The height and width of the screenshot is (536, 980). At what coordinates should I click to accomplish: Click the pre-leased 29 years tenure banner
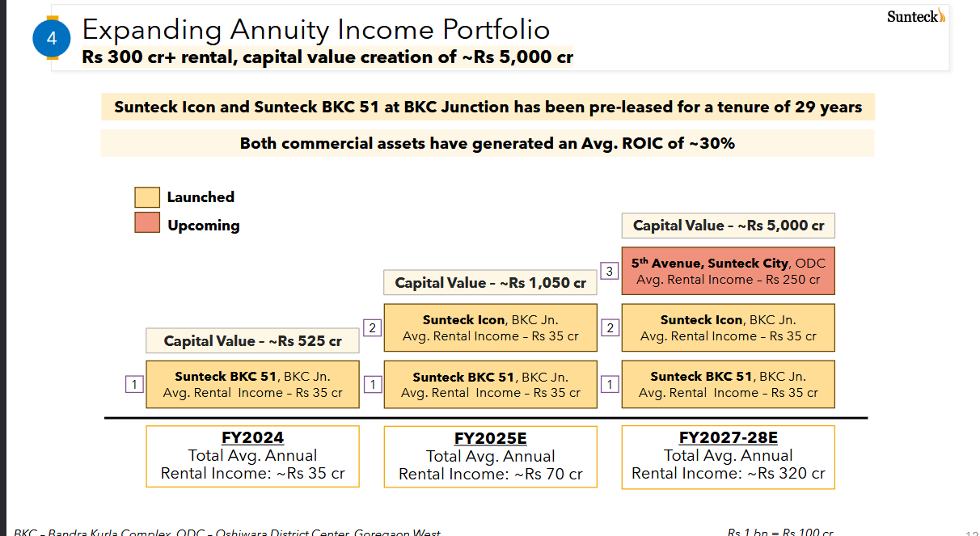tap(488, 108)
